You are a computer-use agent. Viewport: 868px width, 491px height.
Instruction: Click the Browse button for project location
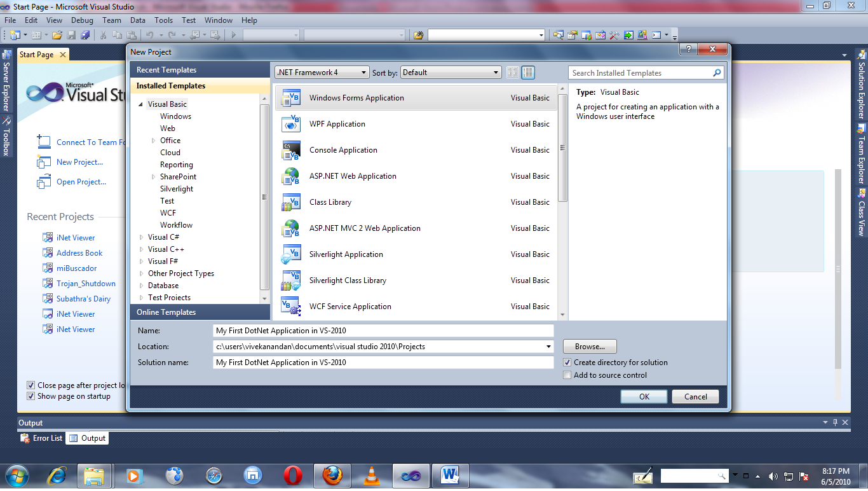[x=589, y=346]
